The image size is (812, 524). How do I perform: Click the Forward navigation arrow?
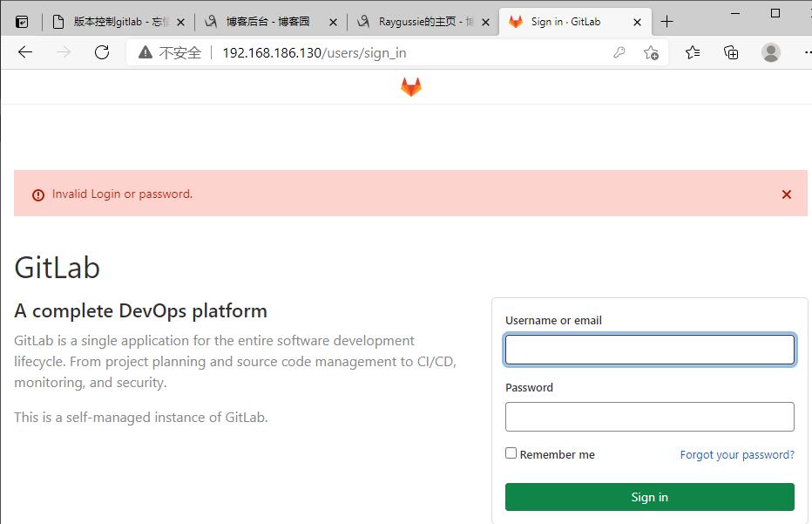click(x=64, y=51)
